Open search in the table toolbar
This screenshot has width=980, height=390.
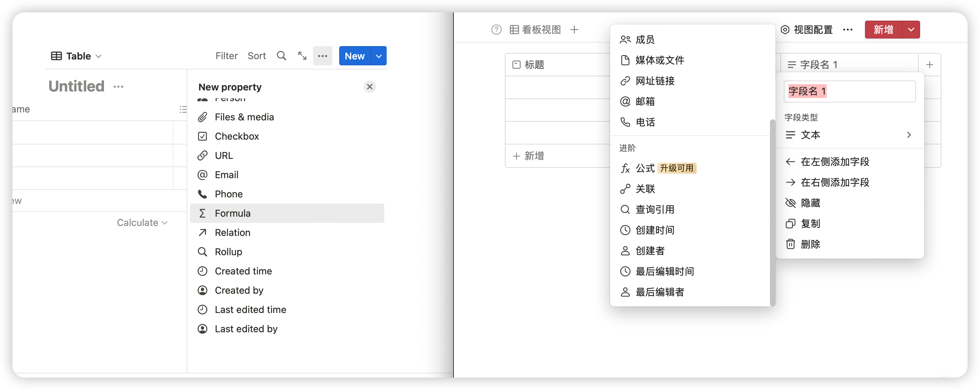coord(282,55)
